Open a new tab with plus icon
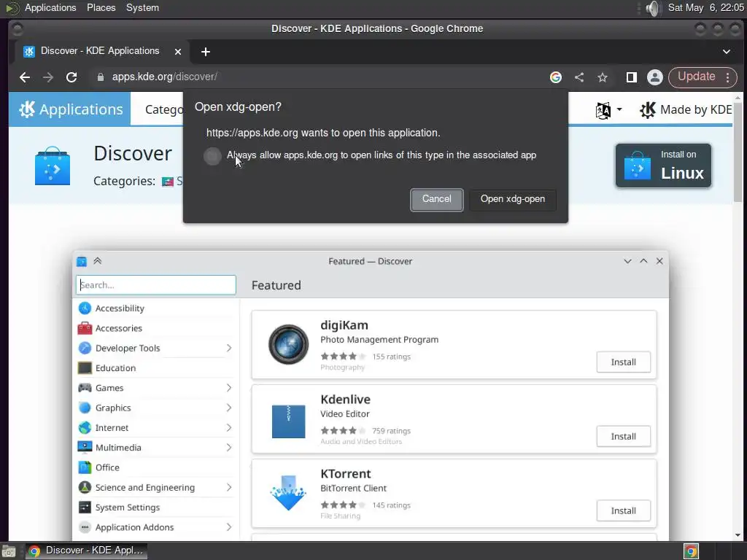The height and width of the screenshot is (560, 747). pyautogui.click(x=206, y=52)
